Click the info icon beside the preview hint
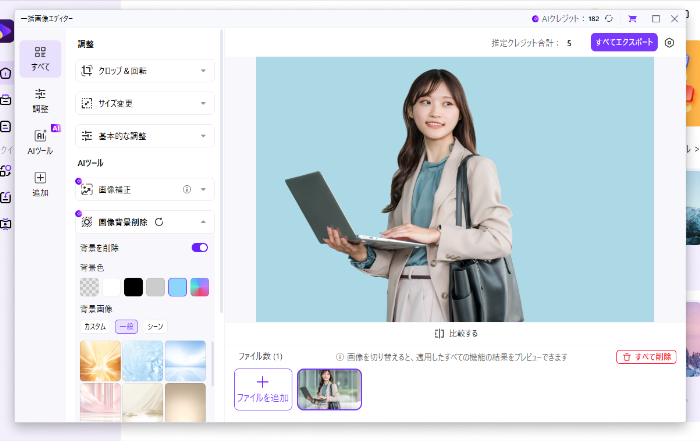Viewport: 700px width, 441px height. [340, 357]
